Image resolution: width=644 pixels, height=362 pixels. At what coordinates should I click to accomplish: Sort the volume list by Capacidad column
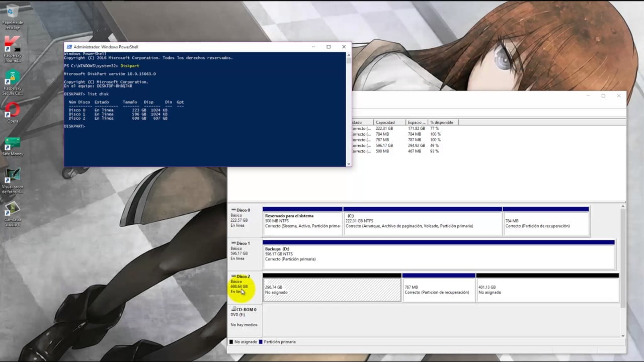(x=388, y=122)
